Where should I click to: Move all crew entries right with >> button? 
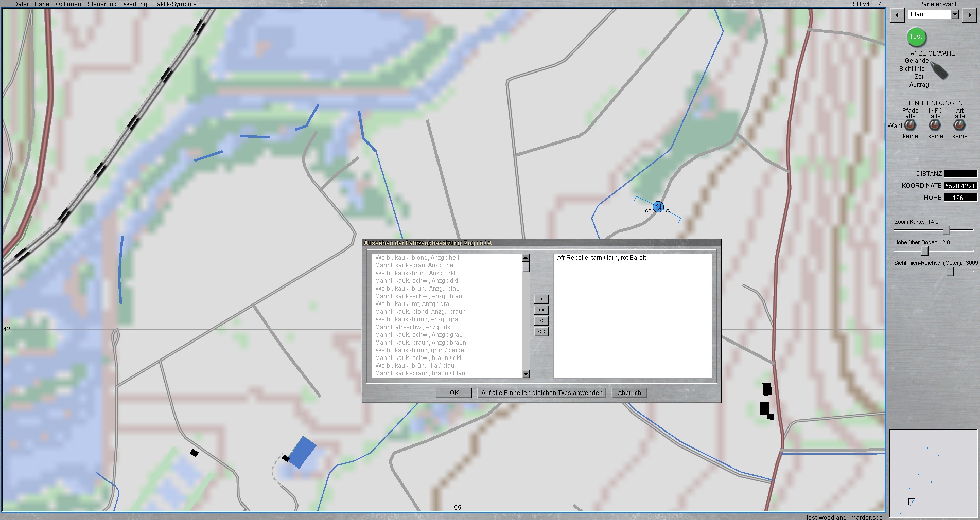pos(541,310)
